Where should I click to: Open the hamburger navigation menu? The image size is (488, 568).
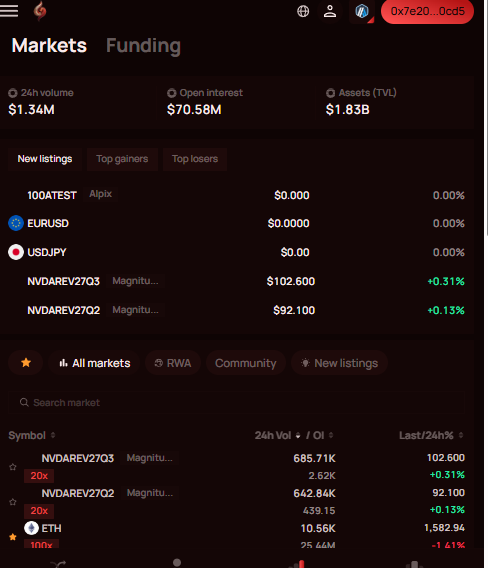pos(9,11)
